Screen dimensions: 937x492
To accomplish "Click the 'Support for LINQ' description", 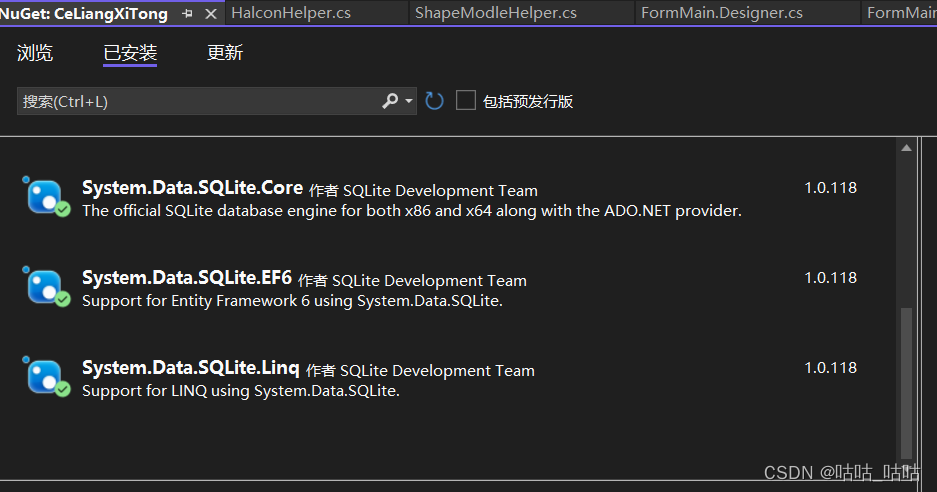I will pyautogui.click(x=241, y=391).
